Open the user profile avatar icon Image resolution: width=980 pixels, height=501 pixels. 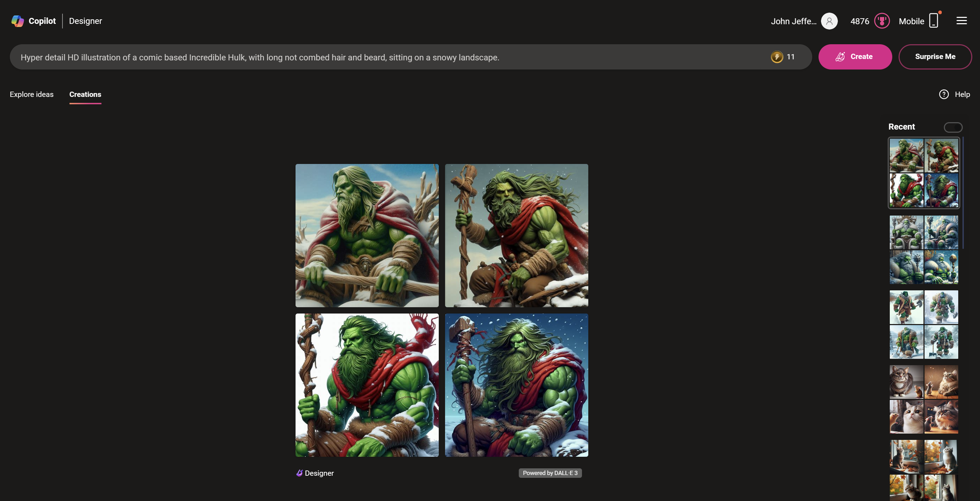829,21
